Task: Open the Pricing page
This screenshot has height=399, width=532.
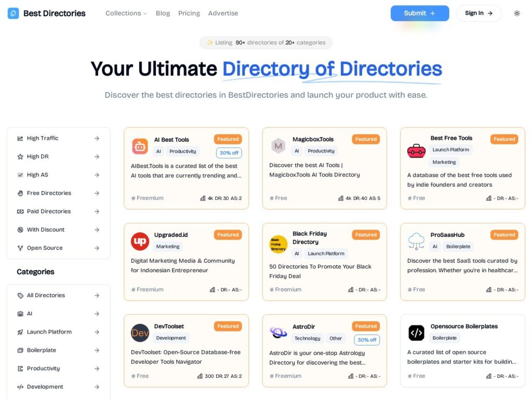Action: pyautogui.click(x=189, y=13)
